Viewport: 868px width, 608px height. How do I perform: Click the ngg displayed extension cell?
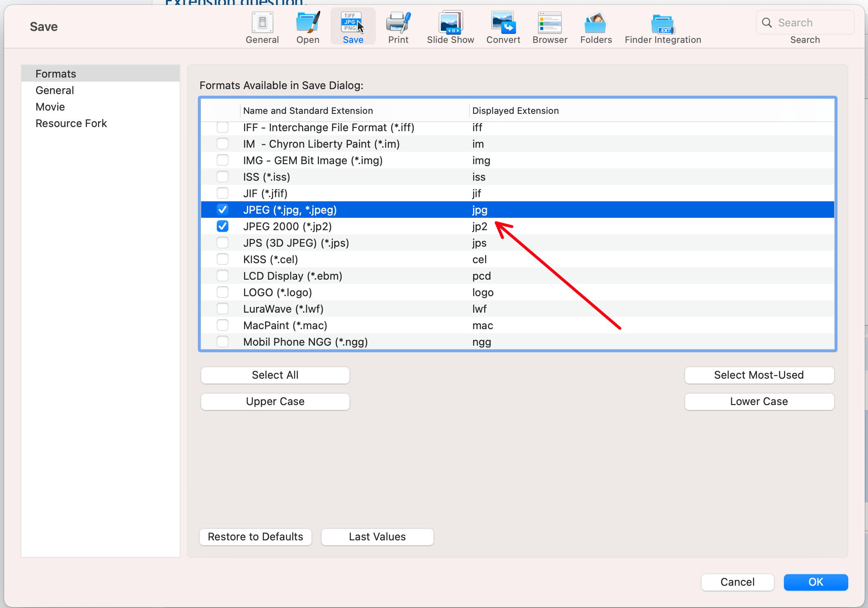point(481,342)
